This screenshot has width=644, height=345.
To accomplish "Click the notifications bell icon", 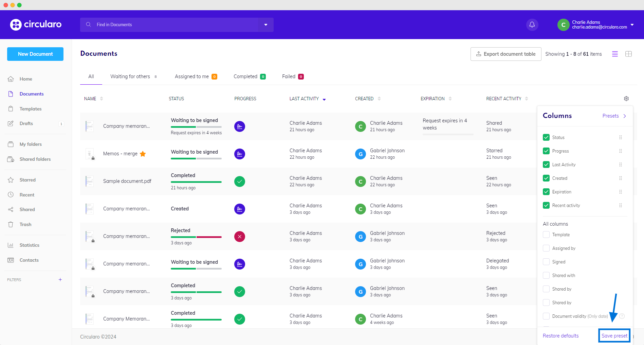I will click(x=532, y=24).
